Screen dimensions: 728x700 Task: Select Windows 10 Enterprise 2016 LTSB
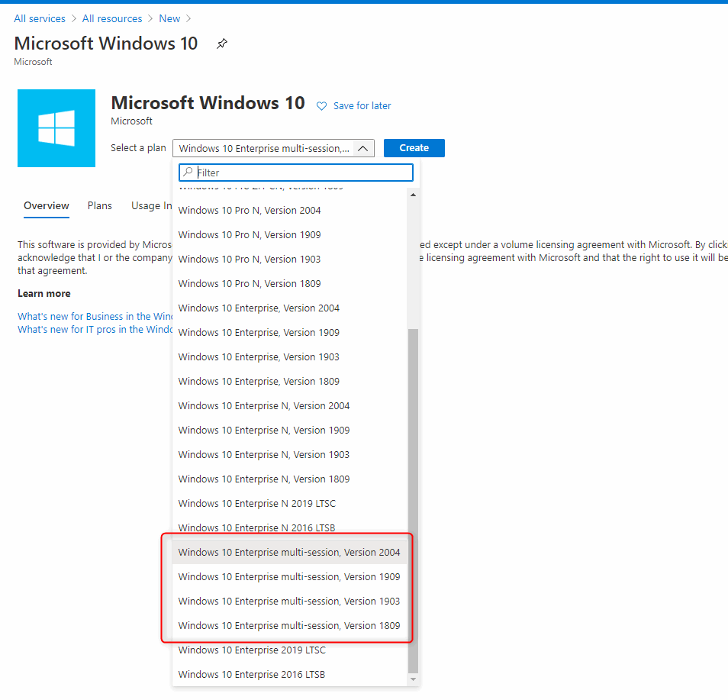tap(290, 675)
